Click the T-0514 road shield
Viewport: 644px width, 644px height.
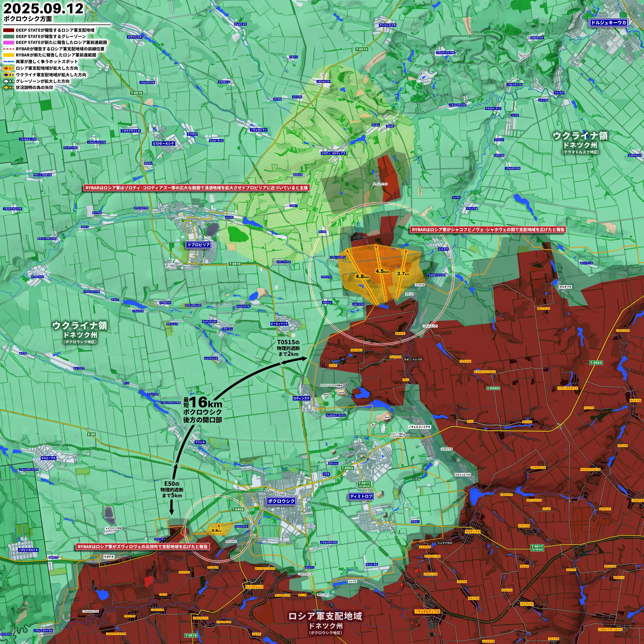point(361,49)
